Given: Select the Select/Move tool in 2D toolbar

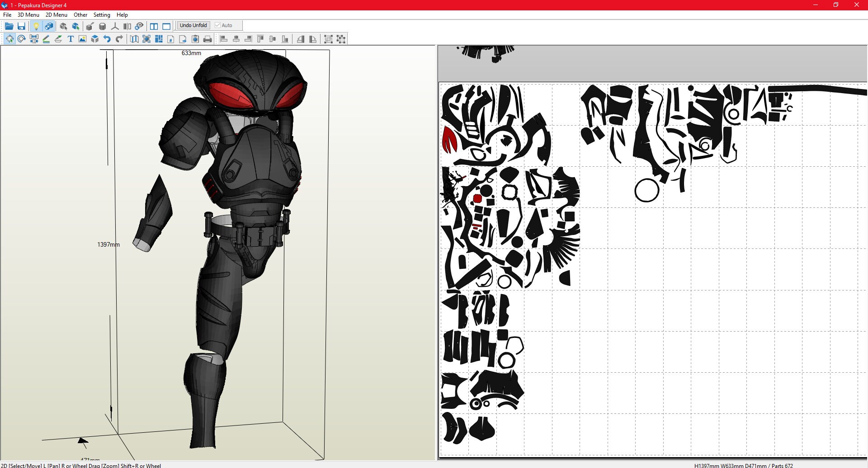Looking at the screenshot, I should (x=9, y=39).
